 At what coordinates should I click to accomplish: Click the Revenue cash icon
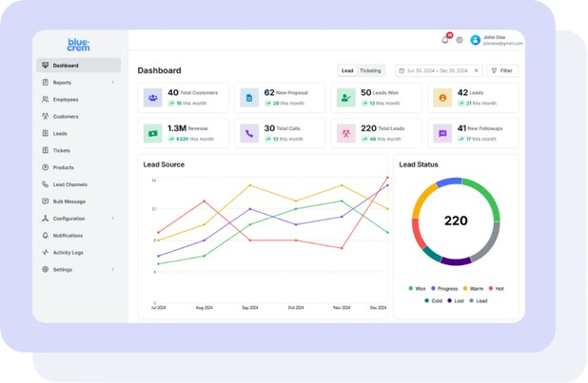click(152, 133)
